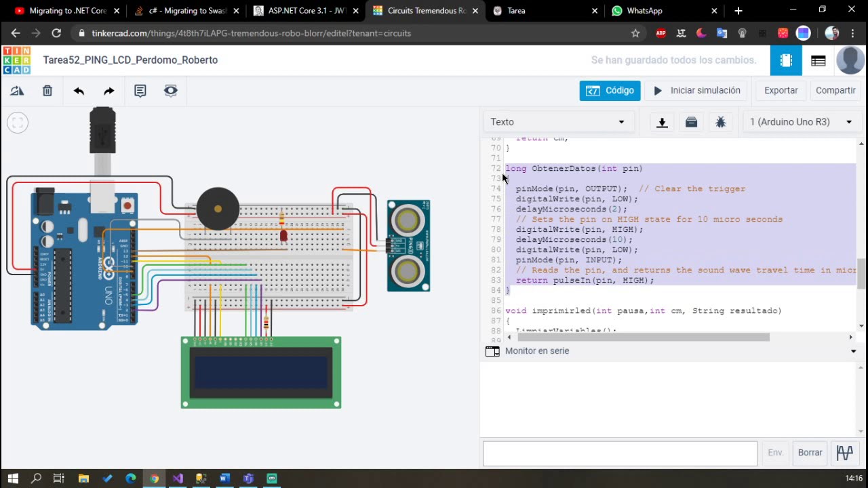Toggle the serial monitor graph icon
The width and height of the screenshot is (868, 488).
(x=845, y=453)
